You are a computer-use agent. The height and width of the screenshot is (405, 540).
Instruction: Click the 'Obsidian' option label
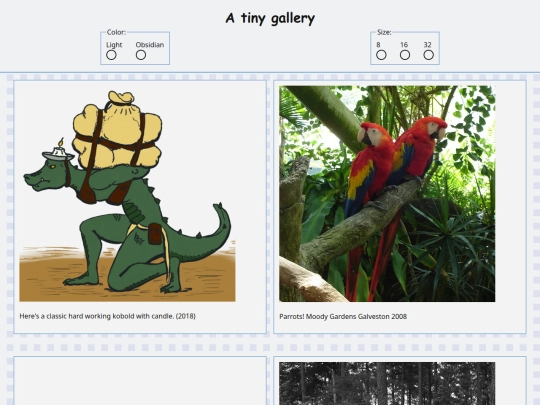pos(150,45)
